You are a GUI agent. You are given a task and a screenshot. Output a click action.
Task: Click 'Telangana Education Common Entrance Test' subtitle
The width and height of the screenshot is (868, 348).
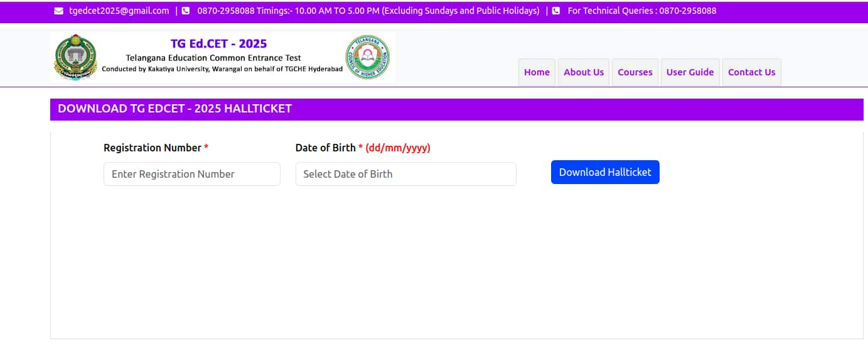coord(213,58)
